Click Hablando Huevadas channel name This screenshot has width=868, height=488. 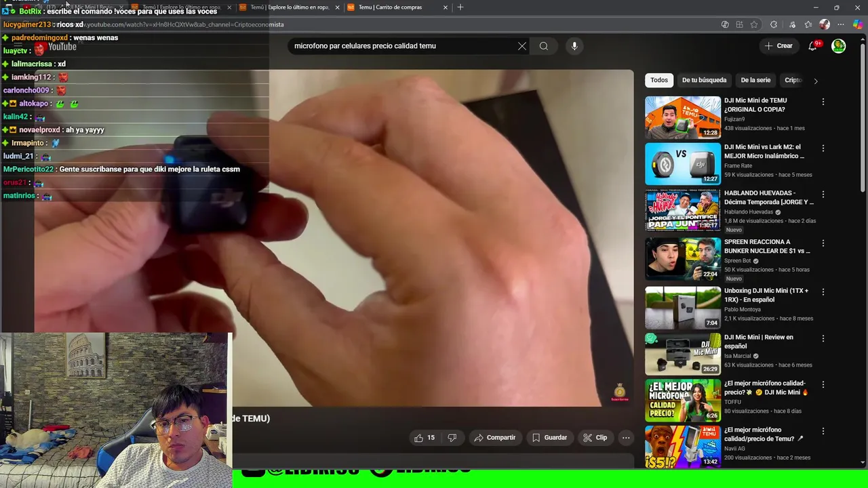coord(749,212)
